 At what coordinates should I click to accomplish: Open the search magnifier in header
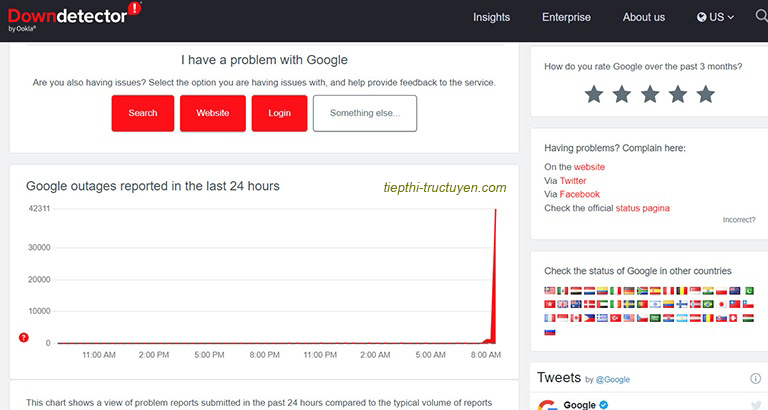(x=762, y=16)
